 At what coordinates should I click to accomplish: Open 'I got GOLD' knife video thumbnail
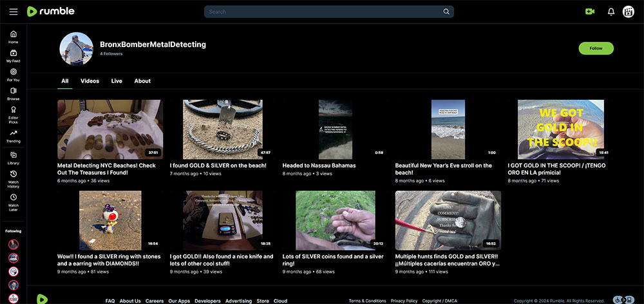tap(223, 221)
